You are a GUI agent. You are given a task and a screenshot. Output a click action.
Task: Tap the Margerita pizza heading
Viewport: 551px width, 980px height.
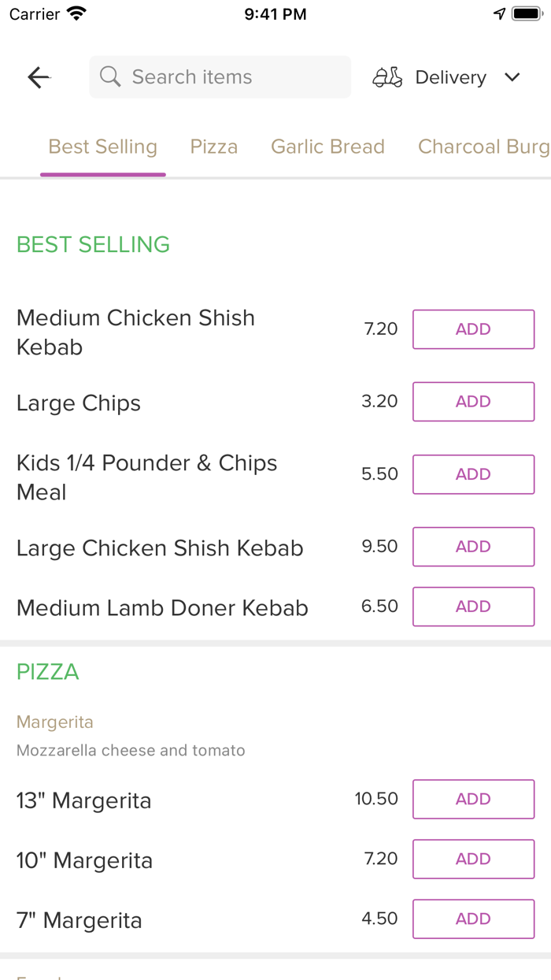55,722
